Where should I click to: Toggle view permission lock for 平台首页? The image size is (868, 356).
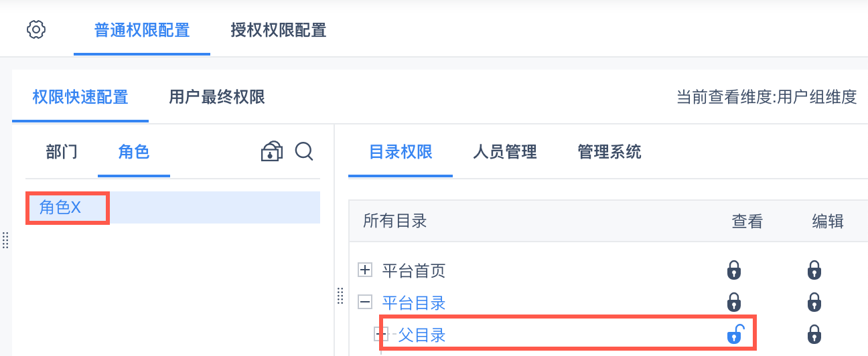pyautogui.click(x=734, y=270)
